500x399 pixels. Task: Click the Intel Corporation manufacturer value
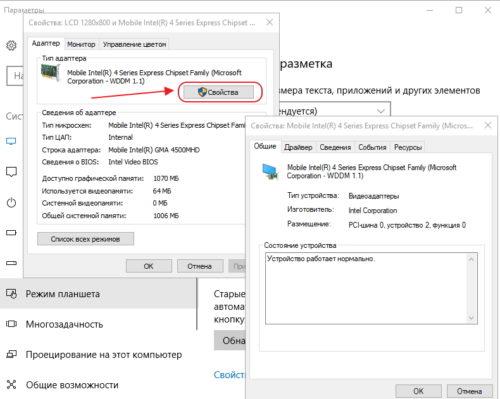[x=373, y=211]
